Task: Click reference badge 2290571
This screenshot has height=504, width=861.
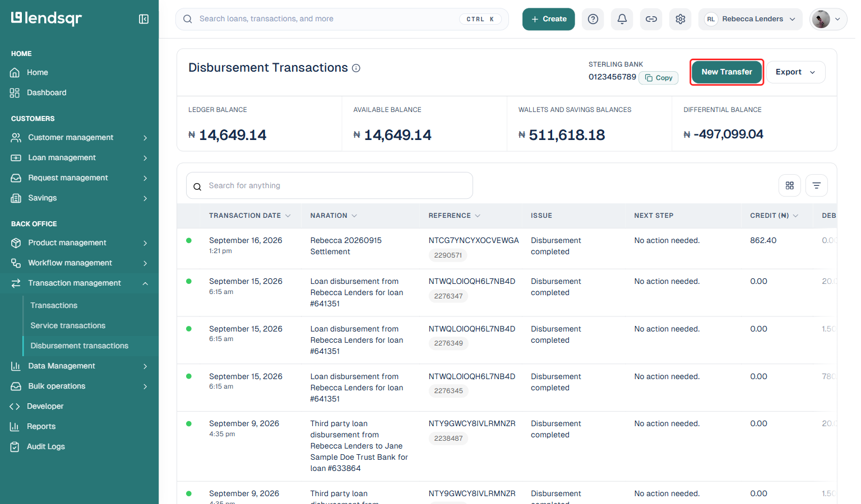Action: click(x=448, y=255)
